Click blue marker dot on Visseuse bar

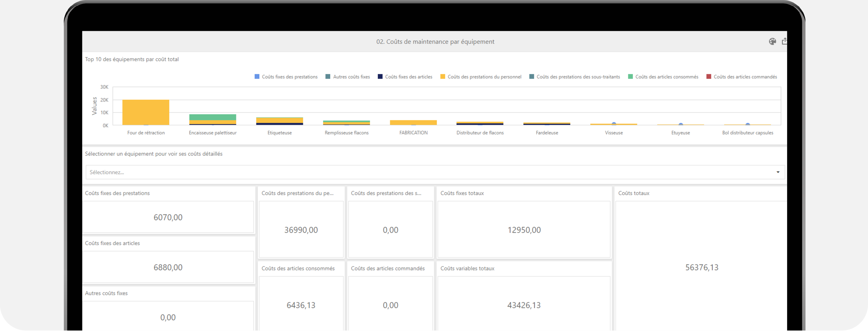point(614,124)
